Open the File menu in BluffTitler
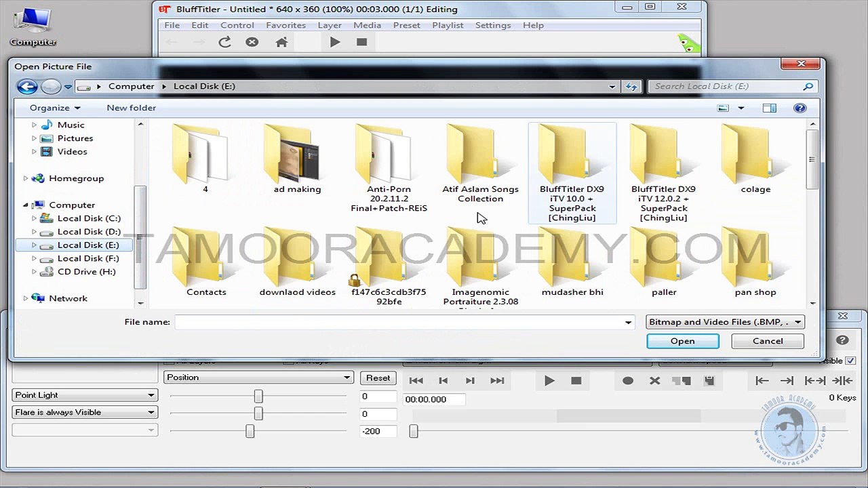The width and height of the screenshot is (868, 488). coord(172,25)
